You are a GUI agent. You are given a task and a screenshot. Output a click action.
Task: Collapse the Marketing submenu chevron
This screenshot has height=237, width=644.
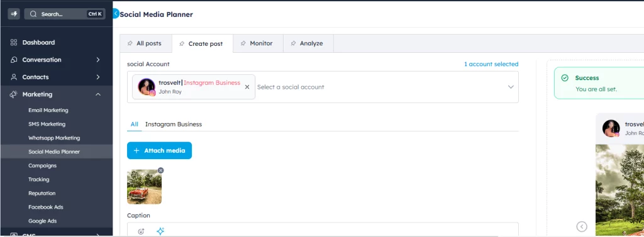click(x=97, y=94)
